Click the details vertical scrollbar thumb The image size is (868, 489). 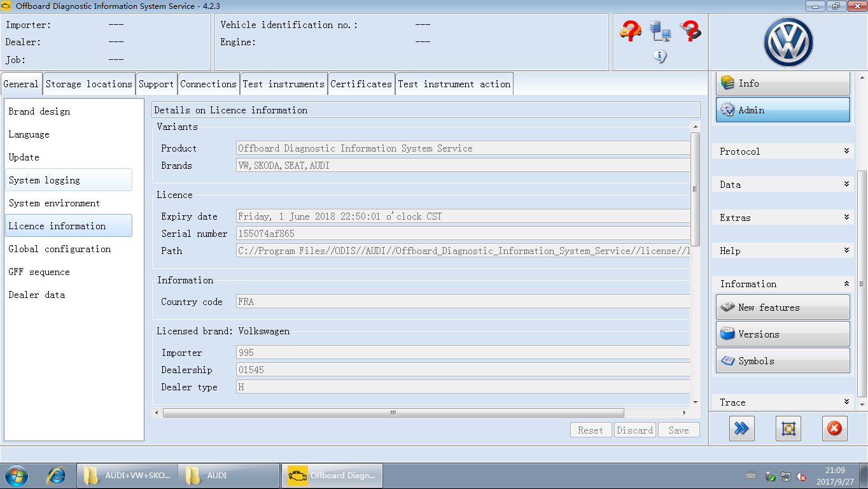pyautogui.click(x=696, y=189)
